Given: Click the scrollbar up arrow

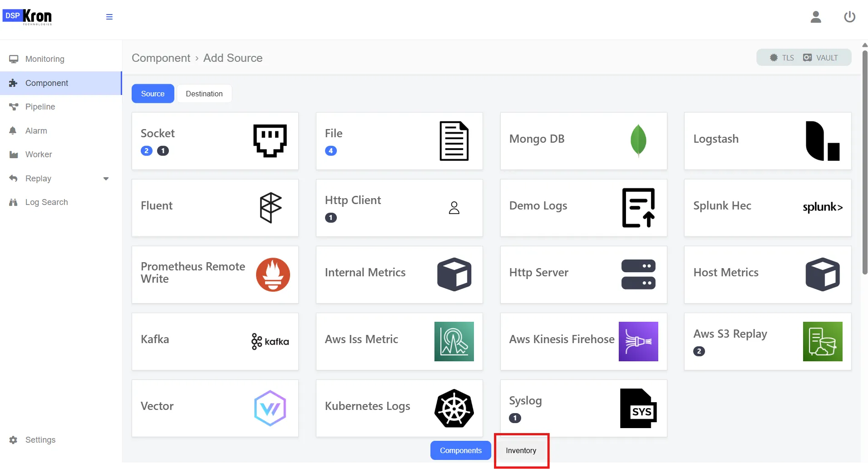Looking at the screenshot, I should click(x=864, y=45).
